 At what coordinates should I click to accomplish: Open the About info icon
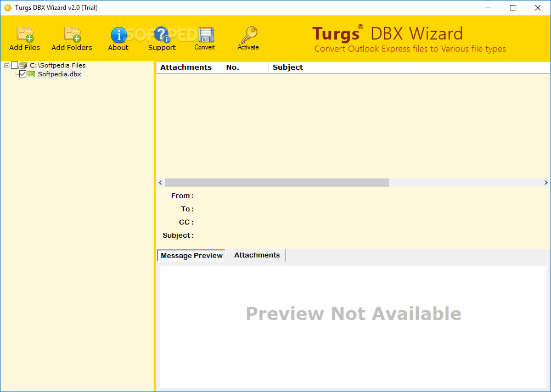119,35
